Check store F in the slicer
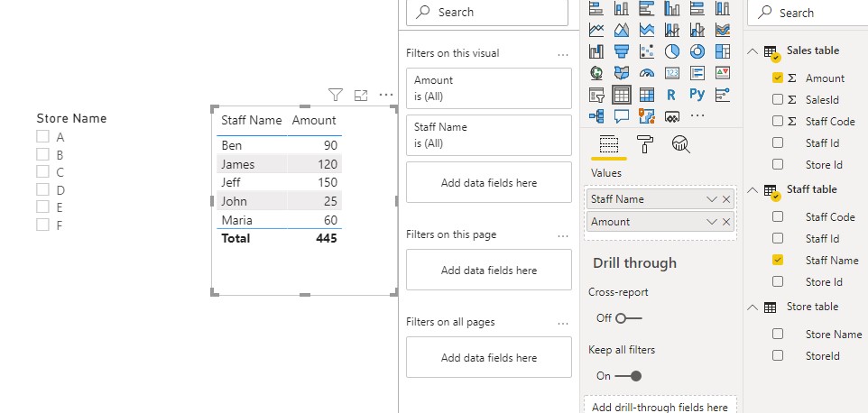Viewport: 868px width, 413px height. coord(42,225)
